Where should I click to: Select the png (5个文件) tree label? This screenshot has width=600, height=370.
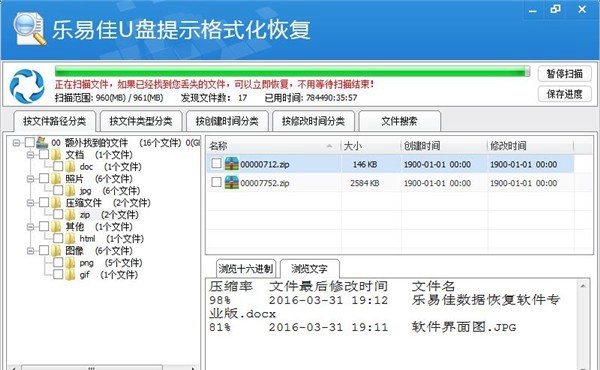pos(111,263)
